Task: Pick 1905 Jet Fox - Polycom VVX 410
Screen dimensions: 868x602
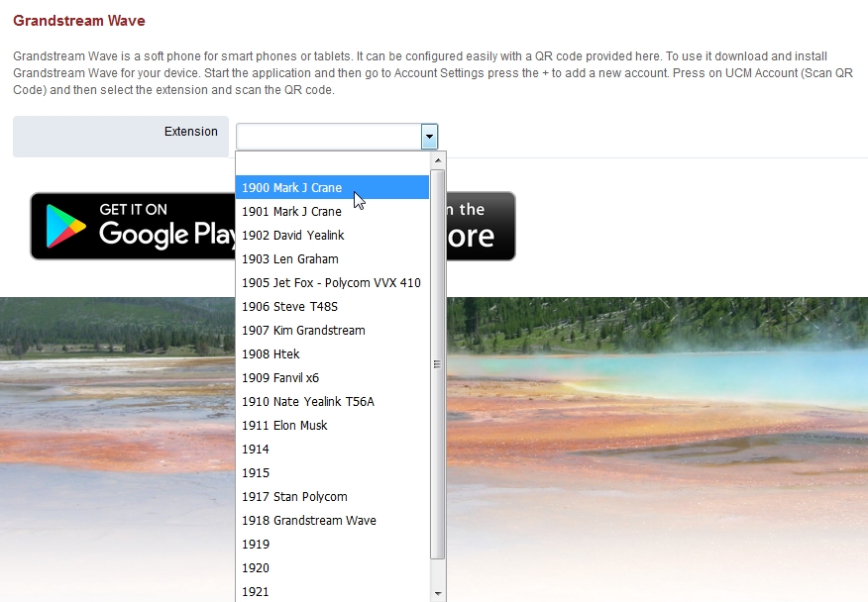Action: (x=332, y=283)
